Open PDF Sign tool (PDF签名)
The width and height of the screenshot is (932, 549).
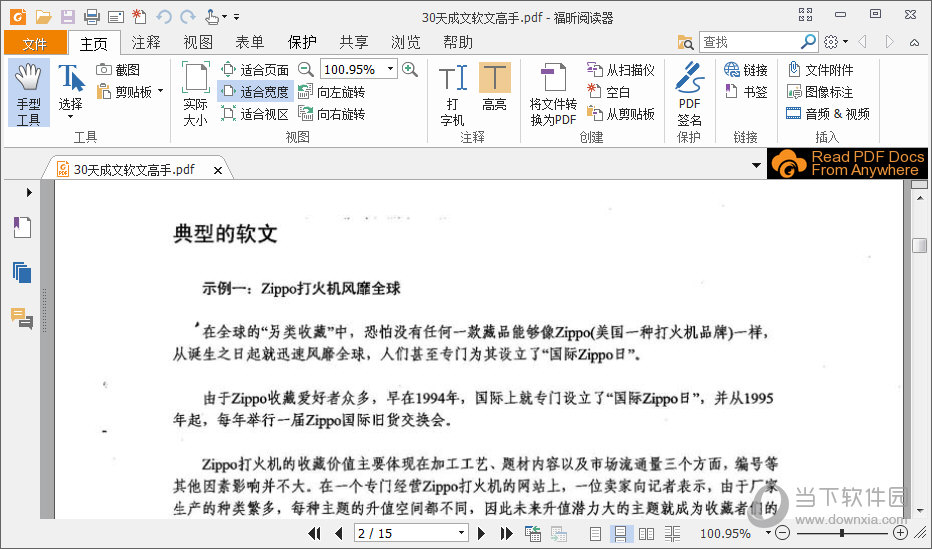pyautogui.click(x=689, y=93)
